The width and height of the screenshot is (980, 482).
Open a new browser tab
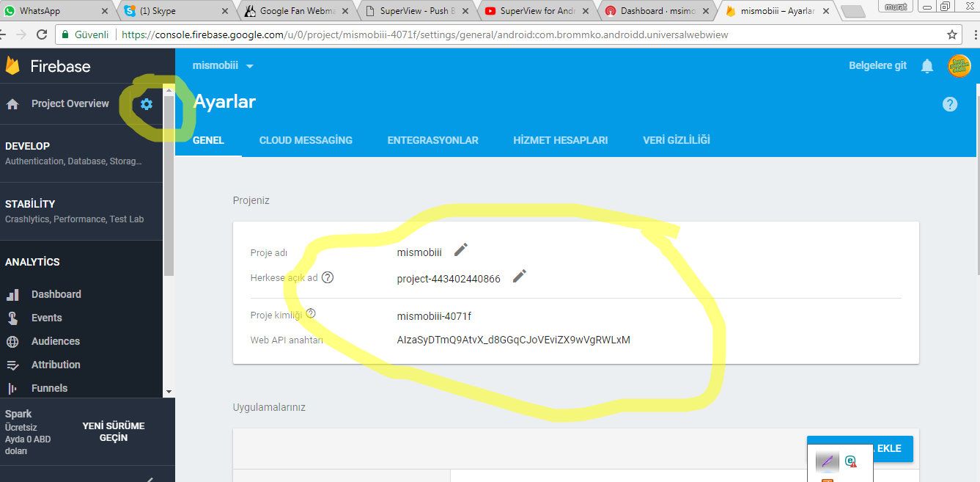852,11
